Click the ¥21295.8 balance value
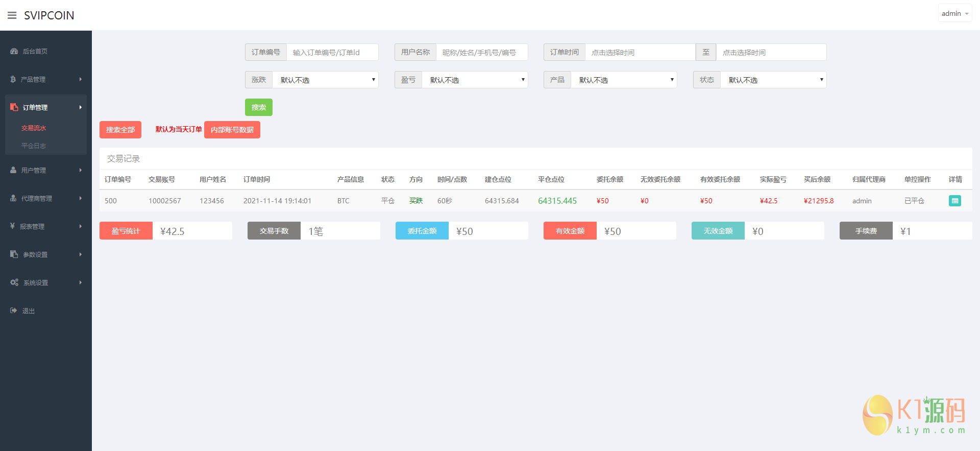The height and width of the screenshot is (451, 980). [819, 201]
